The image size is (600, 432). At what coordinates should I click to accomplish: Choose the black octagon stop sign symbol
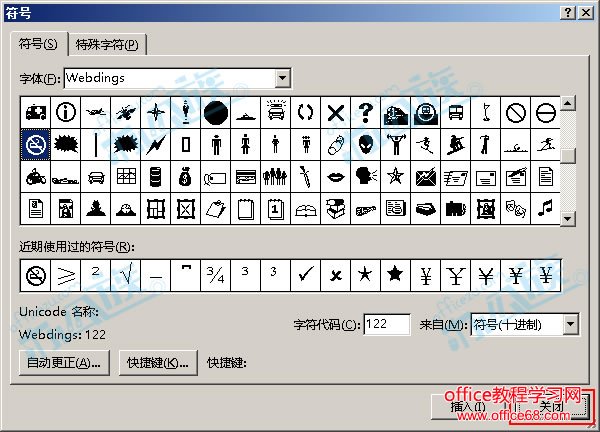click(216, 112)
